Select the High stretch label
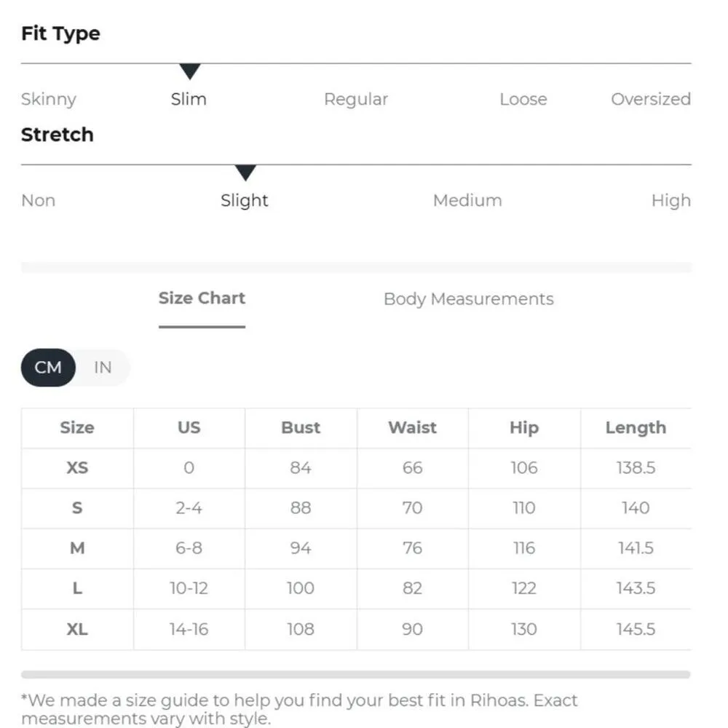 [670, 201]
